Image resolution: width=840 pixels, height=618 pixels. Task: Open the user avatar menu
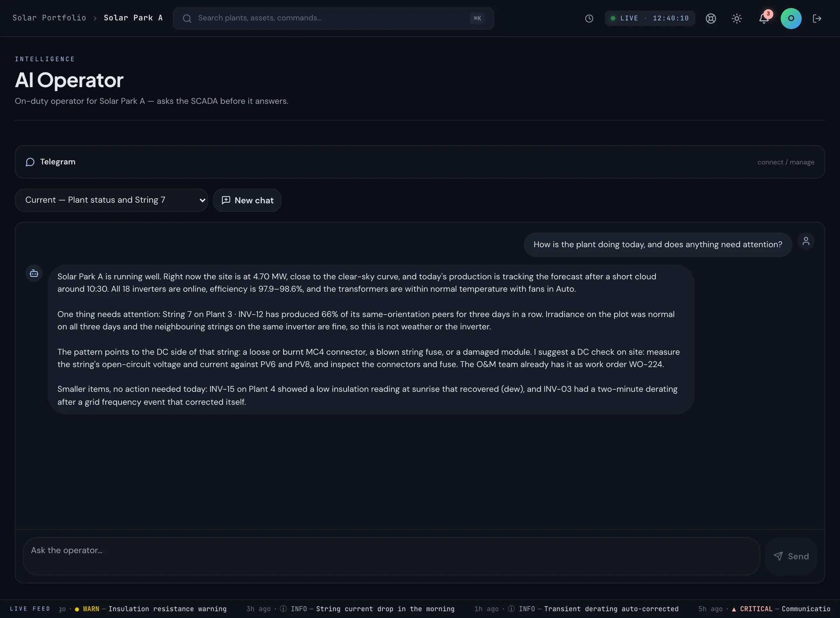[791, 18]
